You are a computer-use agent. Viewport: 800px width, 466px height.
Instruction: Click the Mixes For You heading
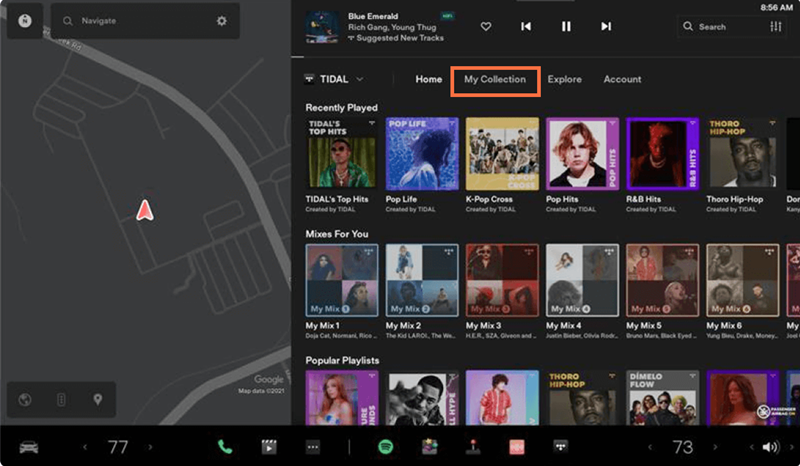337,234
